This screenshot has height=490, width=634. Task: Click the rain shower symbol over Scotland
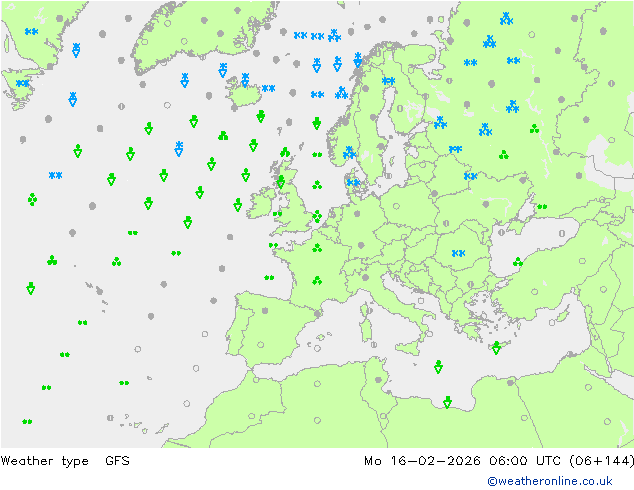(x=281, y=182)
